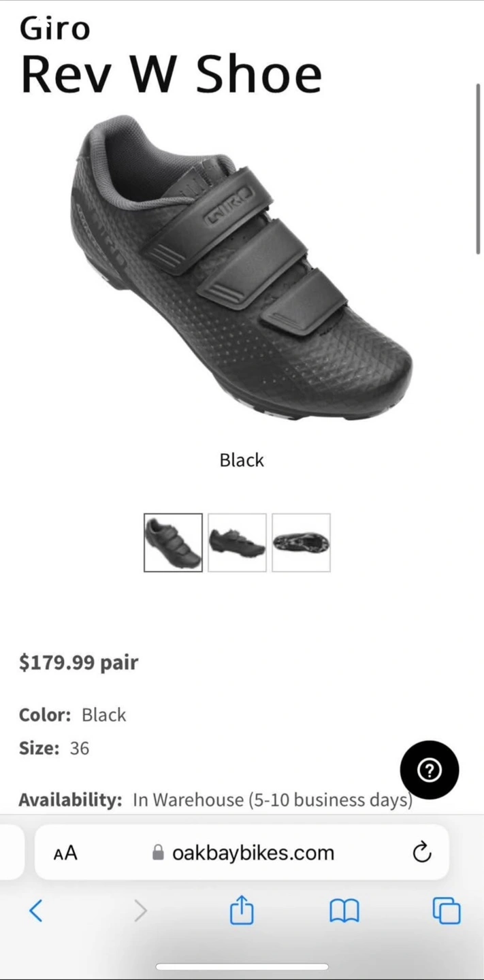Image resolution: width=484 pixels, height=980 pixels.
Task: Tap the Safari forward arrow
Action: point(140,911)
